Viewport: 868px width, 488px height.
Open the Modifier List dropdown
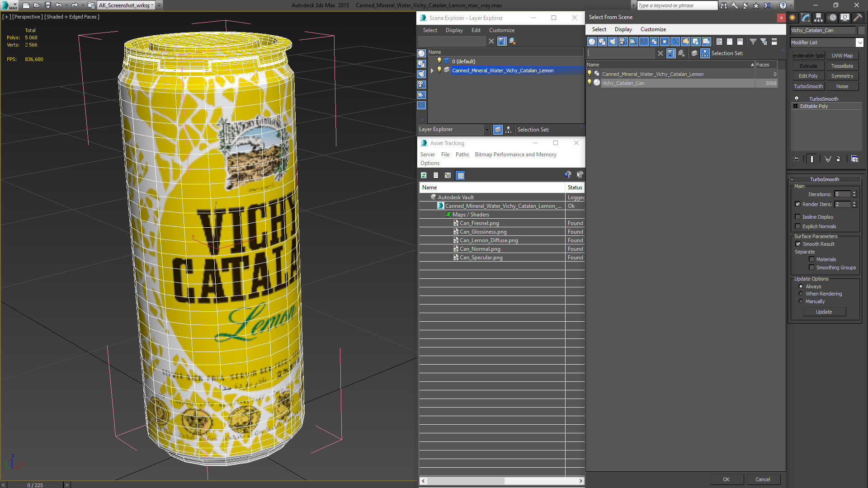[x=859, y=42]
